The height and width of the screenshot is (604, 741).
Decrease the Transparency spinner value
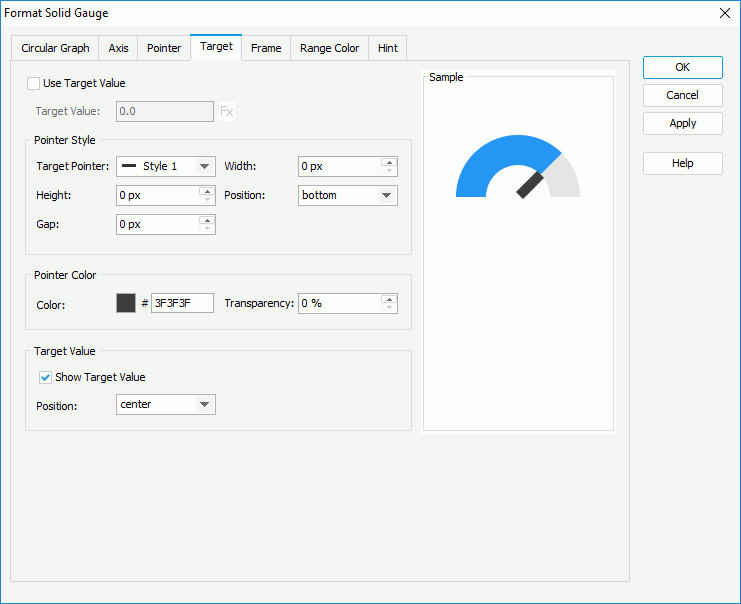point(389,308)
